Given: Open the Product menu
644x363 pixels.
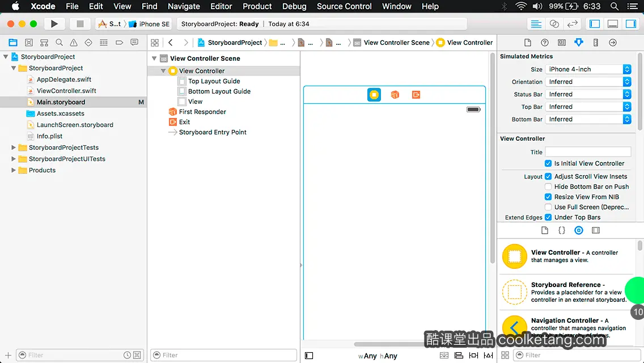Looking at the screenshot, I should [x=257, y=6].
